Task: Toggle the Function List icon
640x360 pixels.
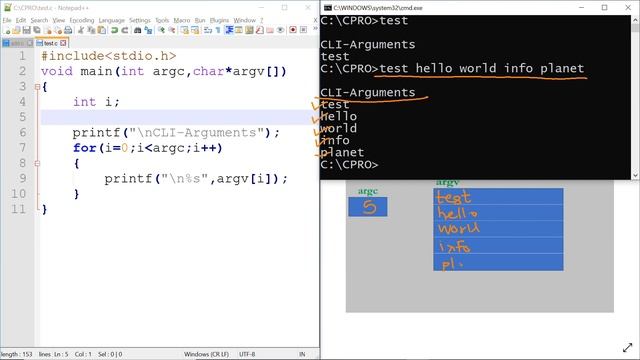Action: pos(260,30)
